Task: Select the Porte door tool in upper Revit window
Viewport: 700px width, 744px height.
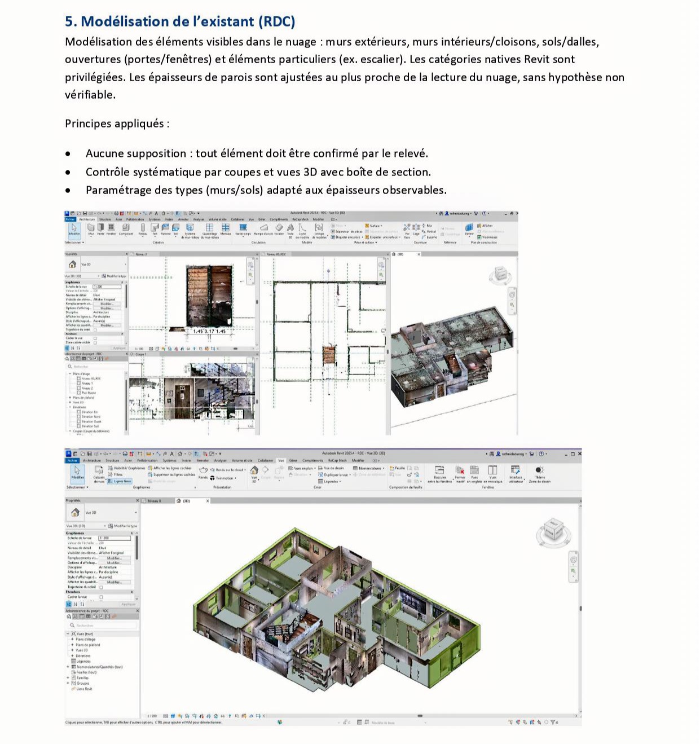Action: tap(101, 229)
